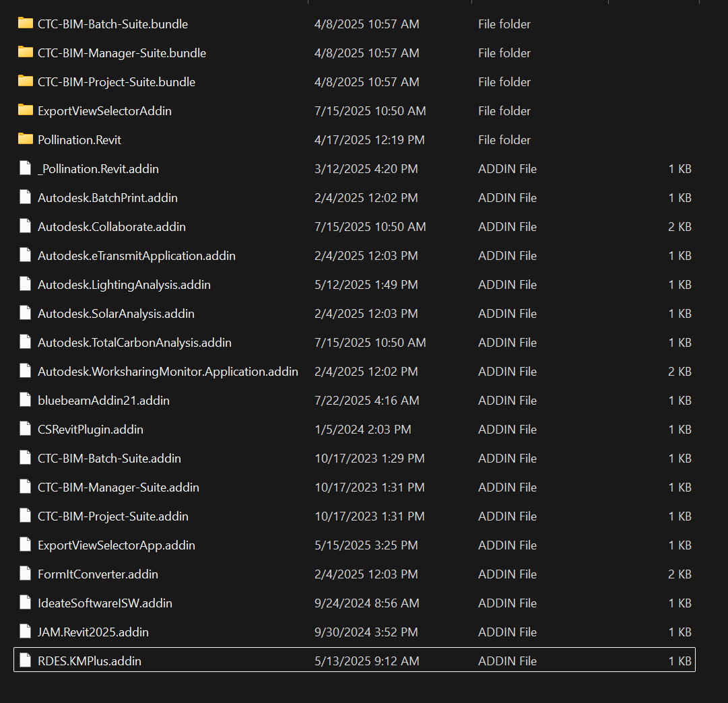Viewport: 728px width, 703px height.
Task: Select the Autodesk.WorksharingMonitor.Application.addin file name
Action: 168,372
